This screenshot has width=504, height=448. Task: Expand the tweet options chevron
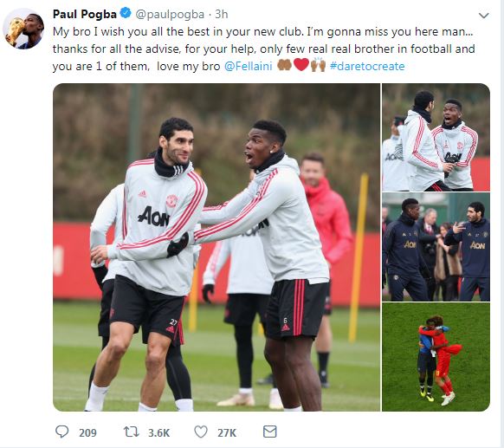coord(484,15)
